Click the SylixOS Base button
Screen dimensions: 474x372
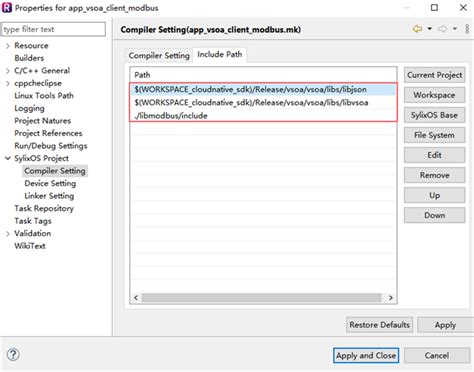(434, 115)
